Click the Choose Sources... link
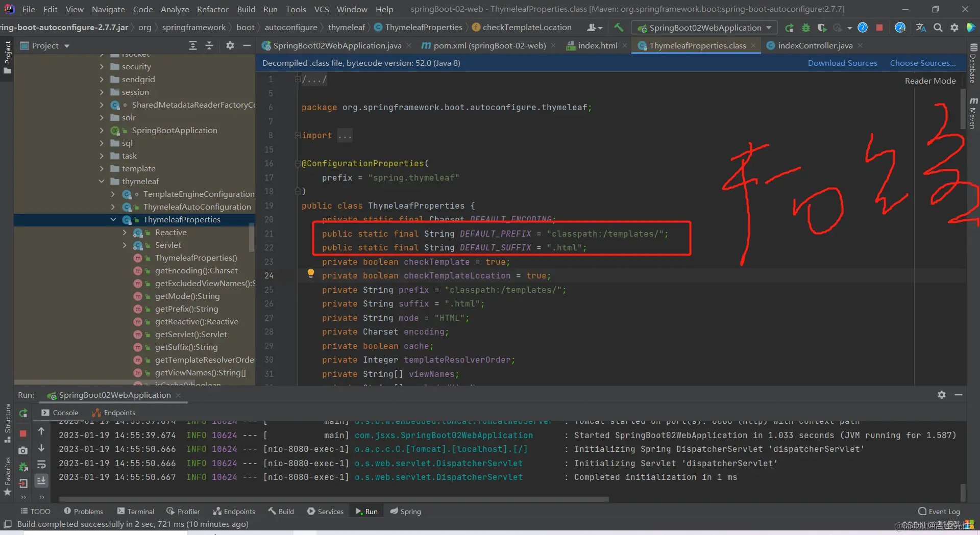 pos(923,63)
